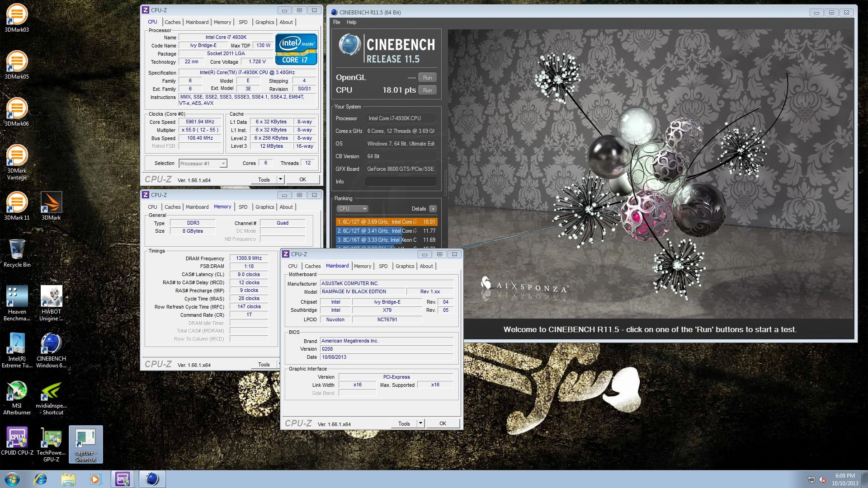Click the network tray icon
Image resolution: width=868 pixels, height=488 pixels.
(811, 480)
